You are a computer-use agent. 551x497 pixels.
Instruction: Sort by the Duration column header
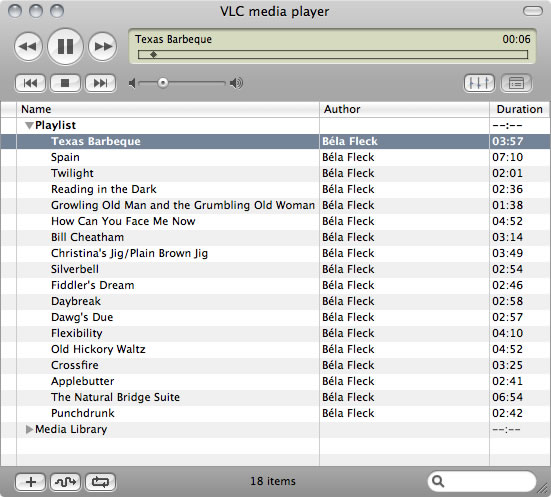(x=520, y=109)
